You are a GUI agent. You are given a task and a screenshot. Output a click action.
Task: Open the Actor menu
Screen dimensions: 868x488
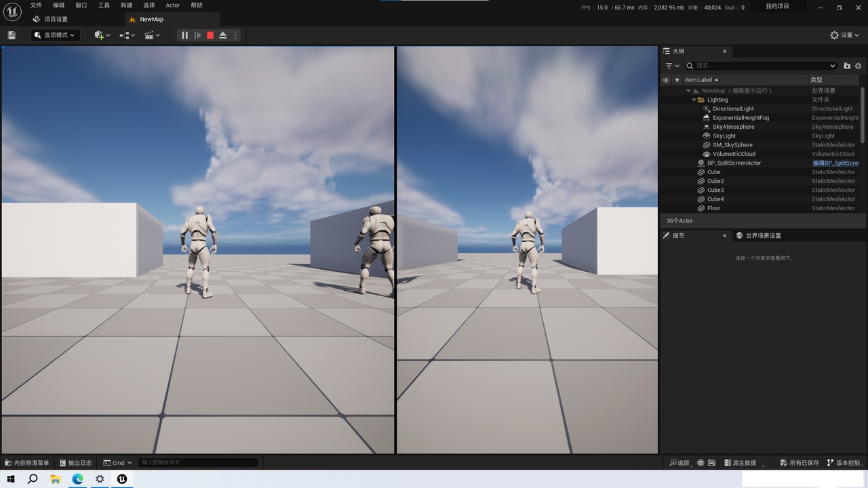click(x=173, y=5)
